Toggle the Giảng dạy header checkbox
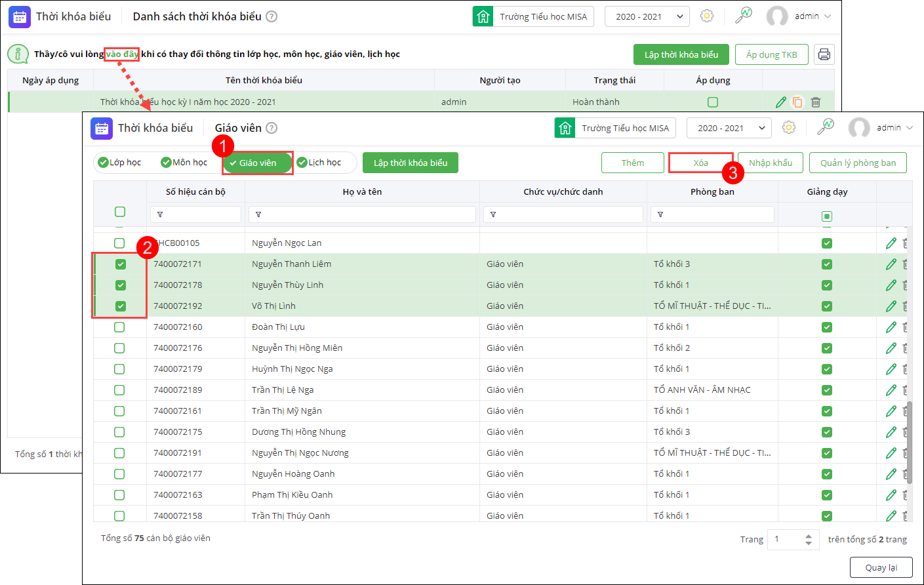The image size is (924, 585). tap(827, 216)
